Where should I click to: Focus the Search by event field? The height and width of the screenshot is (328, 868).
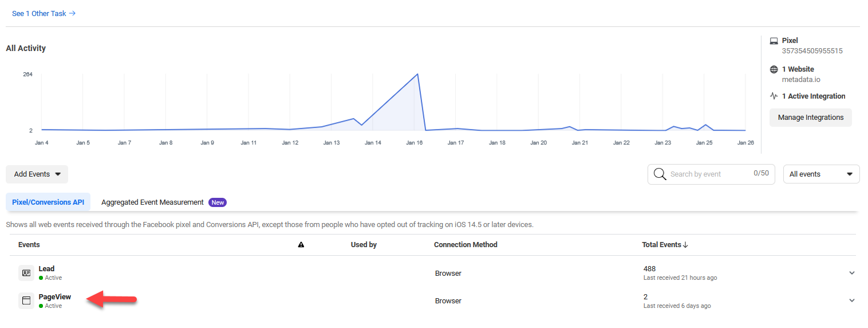708,174
